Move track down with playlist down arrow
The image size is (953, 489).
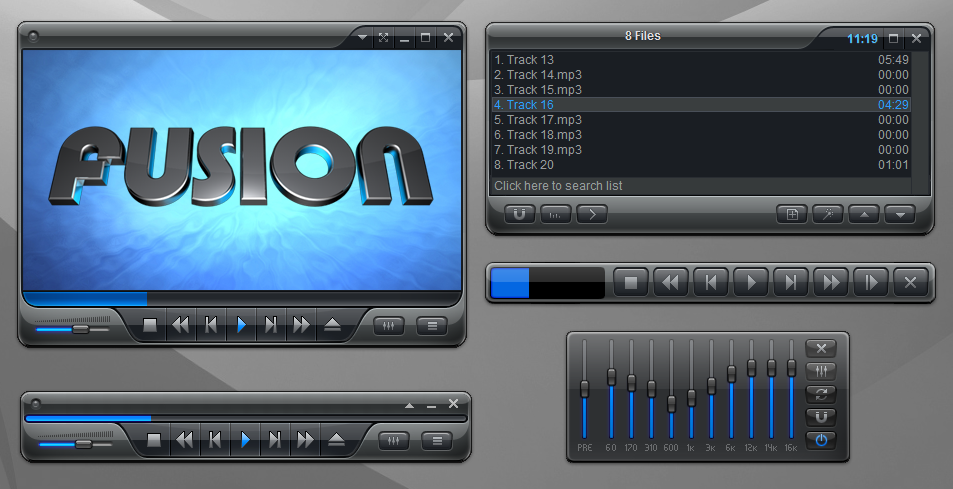tap(900, 214)
